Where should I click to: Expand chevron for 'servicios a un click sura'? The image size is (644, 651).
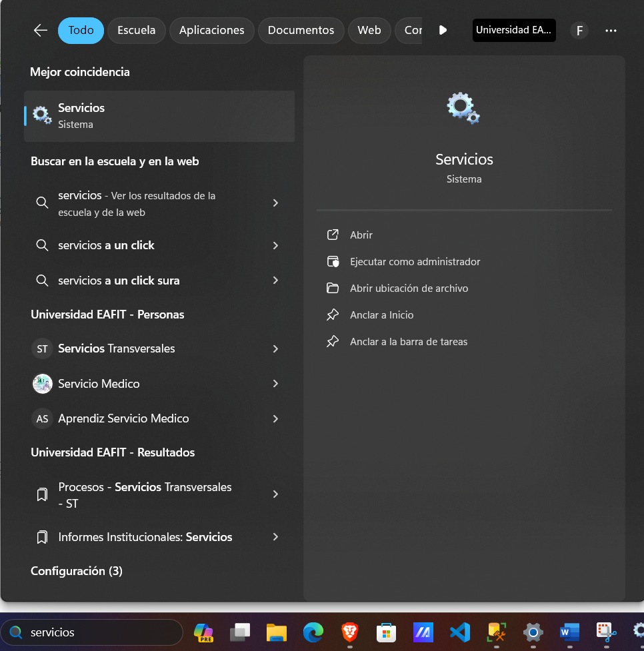[275, 281]
